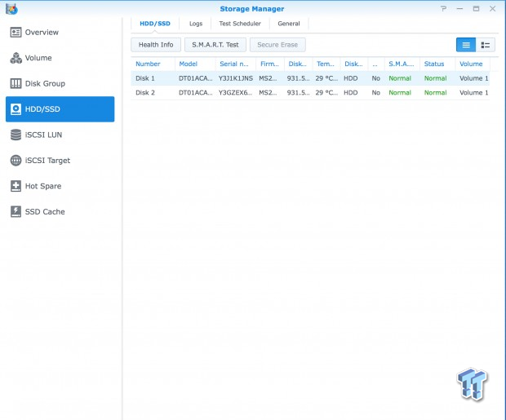Screen dimensions: 506x420
Task: Click Disk 2 model DT01ACA...
Action: pyautogui.click(x=196, y=93)
